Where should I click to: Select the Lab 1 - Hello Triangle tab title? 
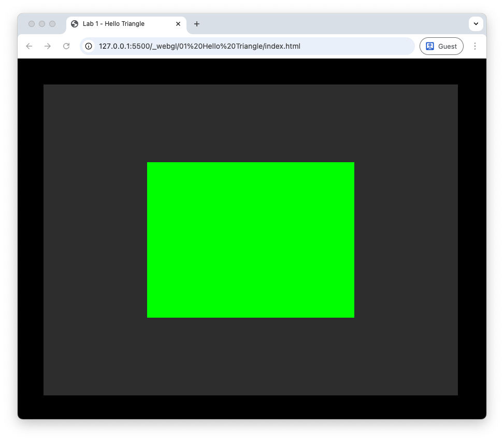point(113,24)
